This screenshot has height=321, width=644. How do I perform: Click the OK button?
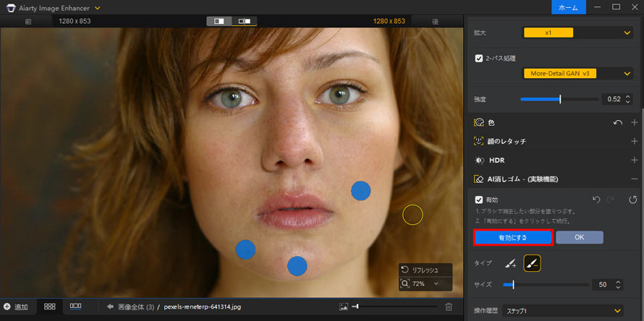click(x=579, y=237)
